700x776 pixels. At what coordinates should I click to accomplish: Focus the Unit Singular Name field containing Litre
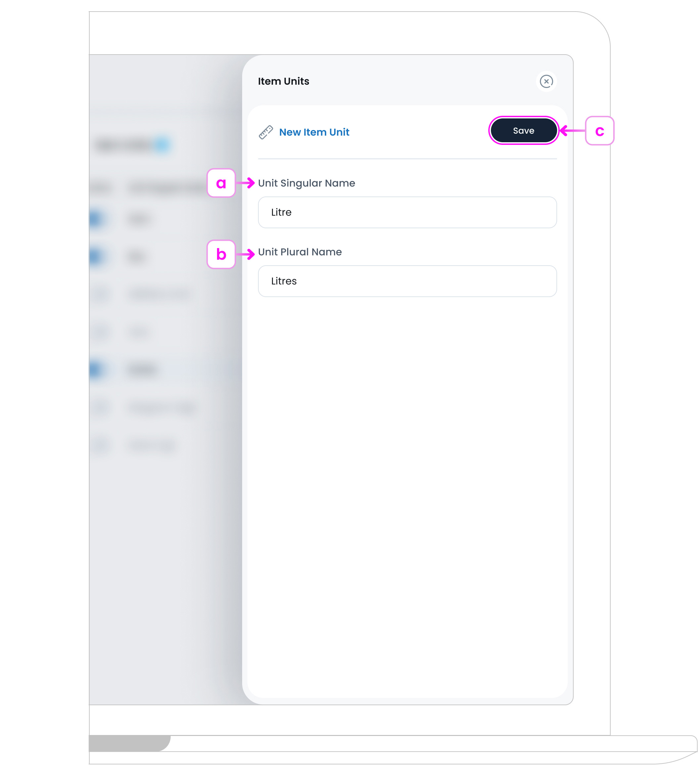click(x=407, y=212)
